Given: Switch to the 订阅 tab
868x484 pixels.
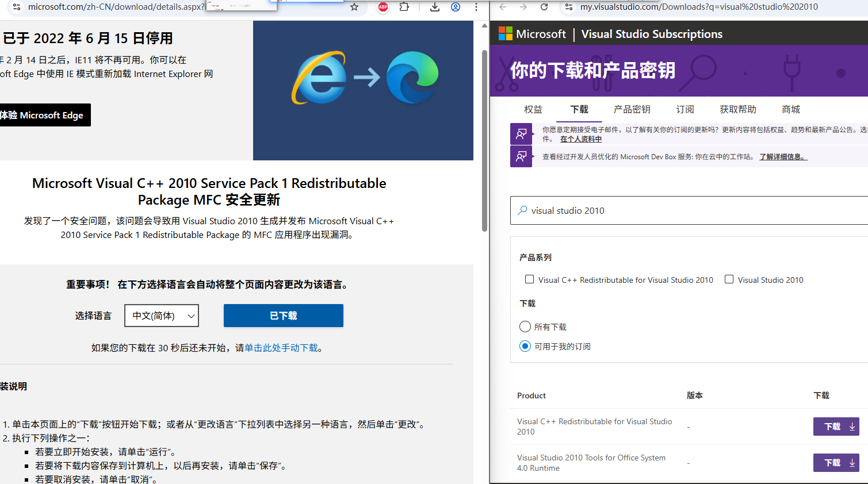Looking at the screenshot, I should [x=685, y=109].
